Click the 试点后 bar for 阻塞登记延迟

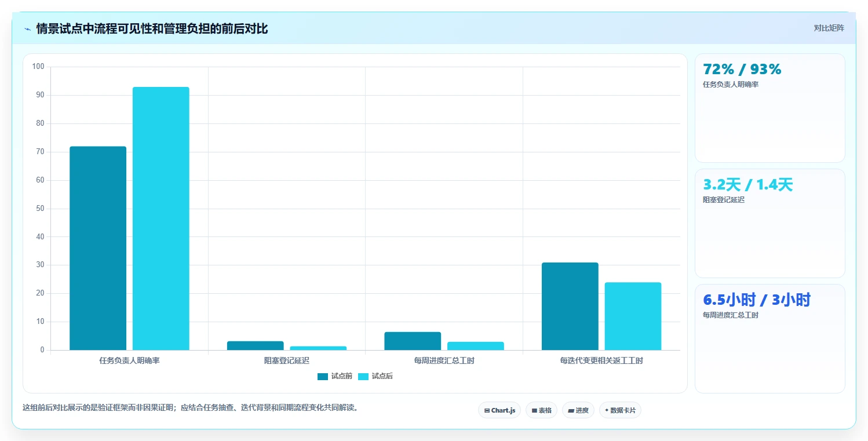point(319,348)
